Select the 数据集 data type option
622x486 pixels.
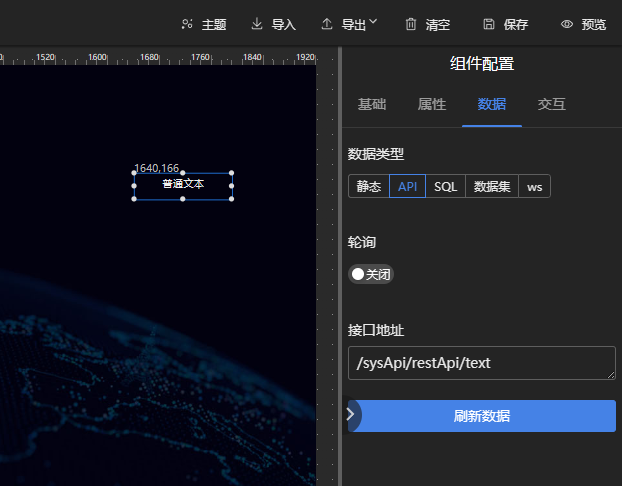click(x=492, y=187)
